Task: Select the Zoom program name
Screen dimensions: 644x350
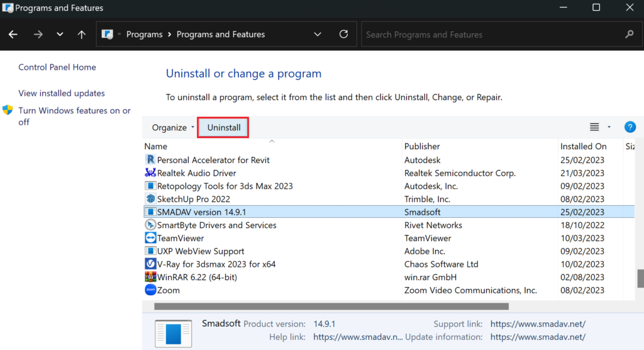Action: (169, 290)
